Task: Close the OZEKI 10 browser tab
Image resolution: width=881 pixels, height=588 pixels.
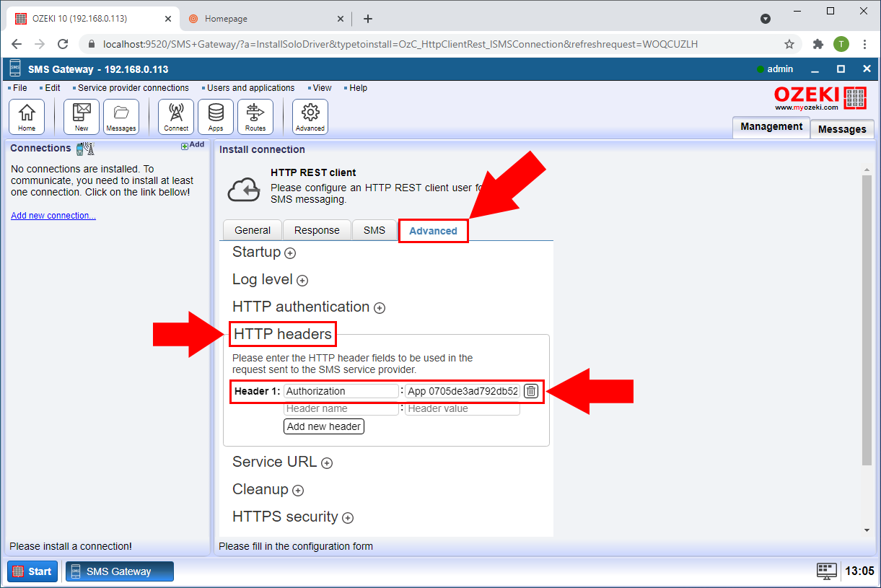Action: click(167, 19)
